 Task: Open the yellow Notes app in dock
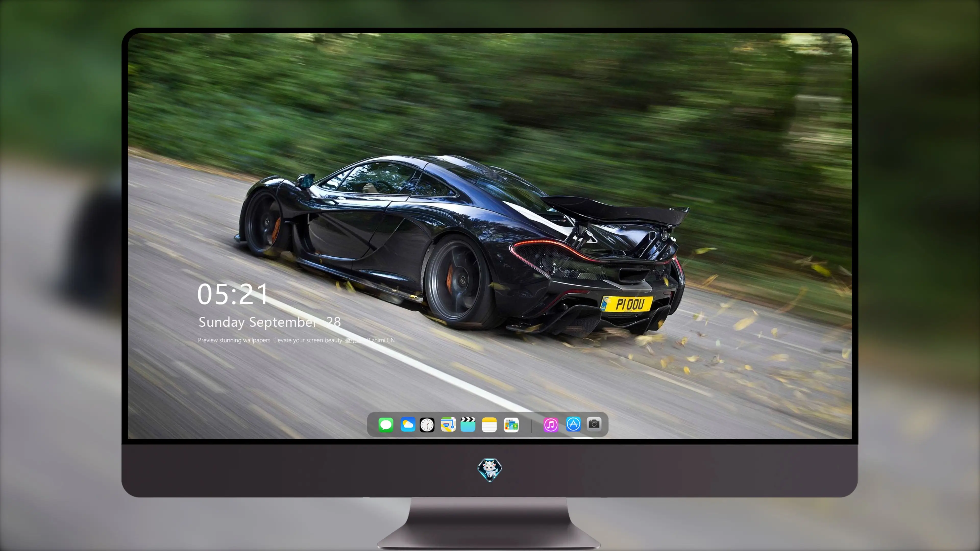coord(489,425)
